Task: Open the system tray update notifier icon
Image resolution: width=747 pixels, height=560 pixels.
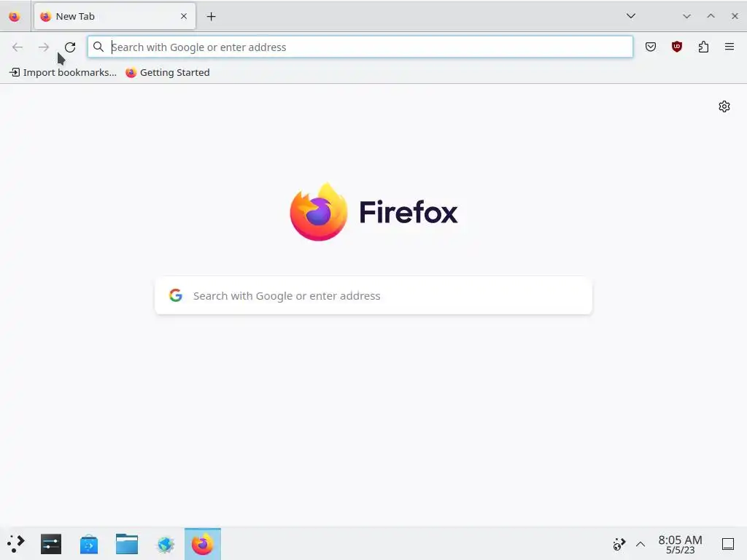Action: (619, 544)
